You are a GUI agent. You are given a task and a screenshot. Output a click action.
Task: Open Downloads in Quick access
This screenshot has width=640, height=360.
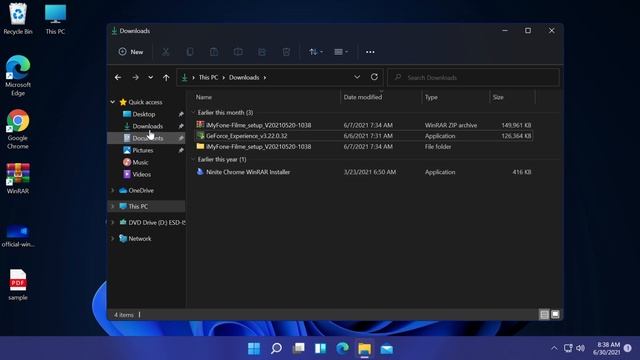pyautogui.click(x=147, y=126)
